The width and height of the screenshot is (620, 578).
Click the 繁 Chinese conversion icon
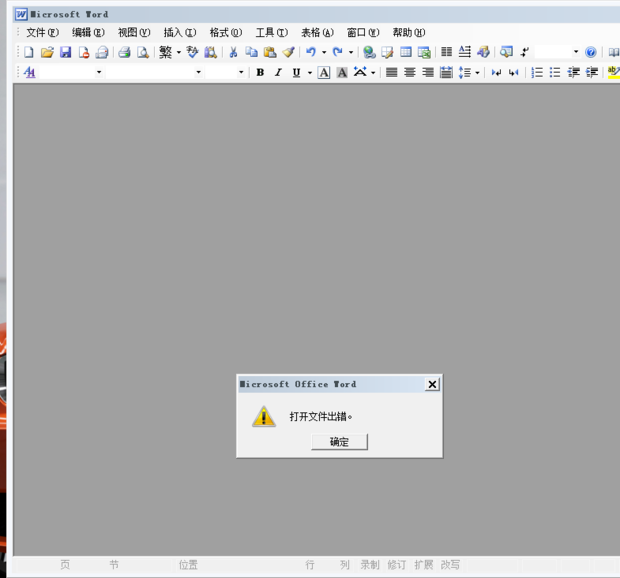165,52
